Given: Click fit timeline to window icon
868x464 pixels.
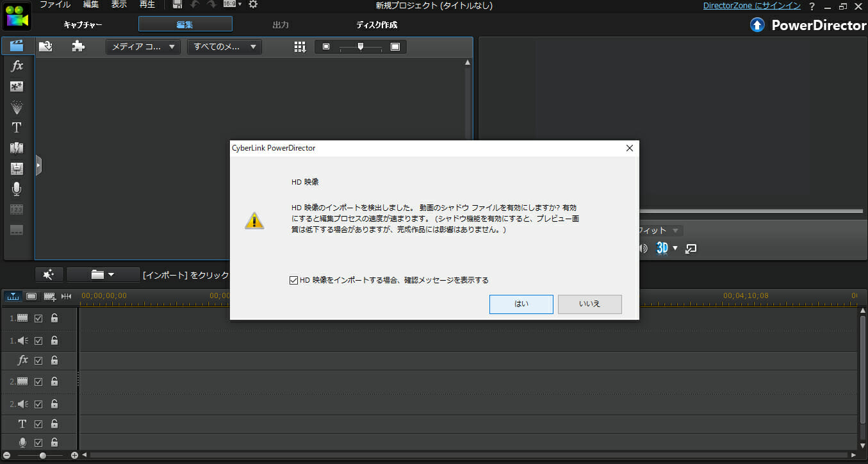Looking at the screenshot, I should 66,296.
